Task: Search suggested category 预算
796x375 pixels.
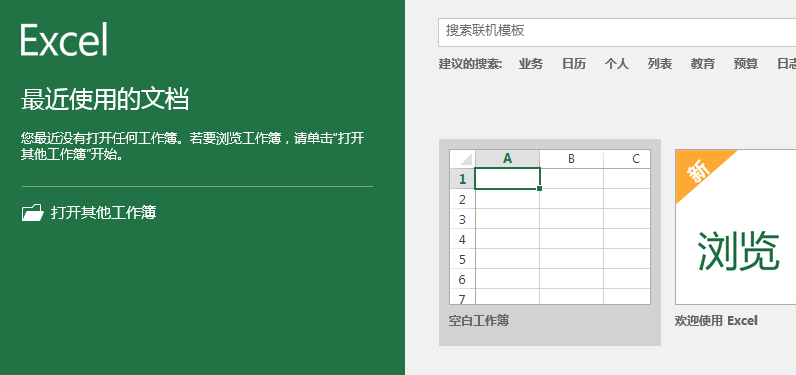Action: coord(746,63)
